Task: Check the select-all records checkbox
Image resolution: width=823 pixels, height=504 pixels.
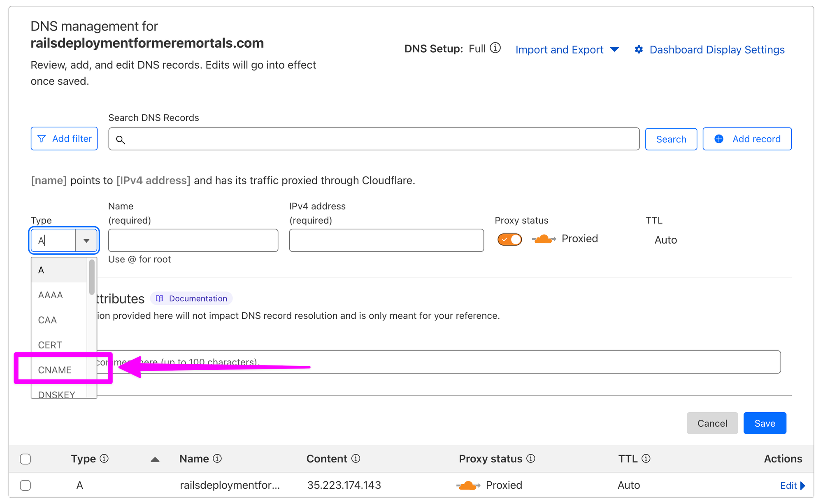Action: click(x=26, y=459)
